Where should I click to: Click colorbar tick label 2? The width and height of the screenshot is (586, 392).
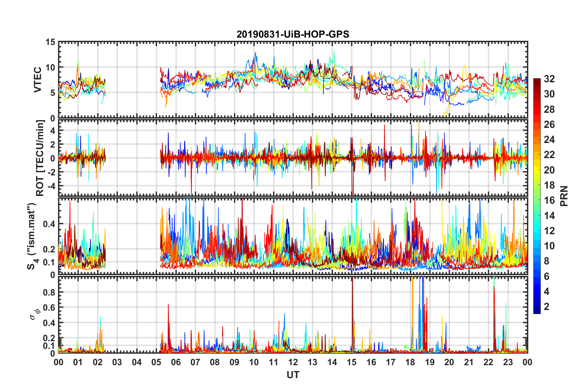pos(547,307)
